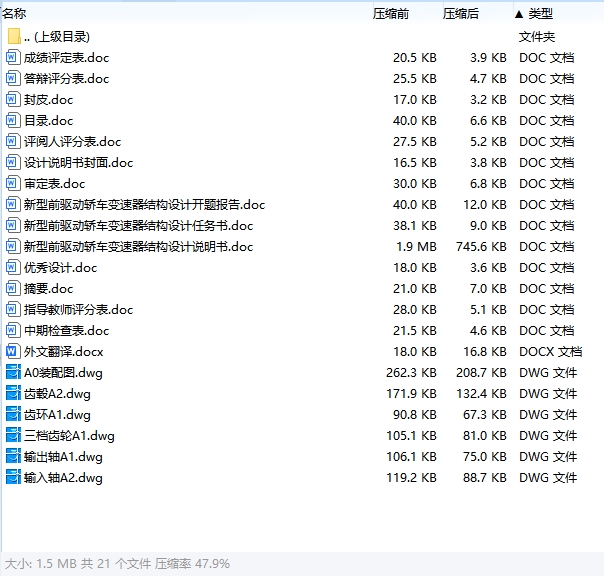Viewport: 604px width, 576px height.
Task: Click the 开题报告.doc file icon
Action: 12,205
